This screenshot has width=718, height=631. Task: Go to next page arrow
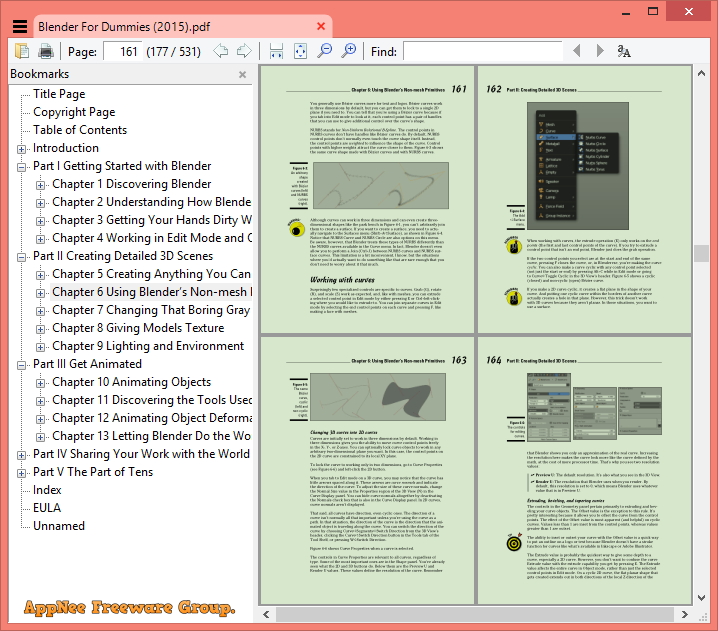click(244, 51)
